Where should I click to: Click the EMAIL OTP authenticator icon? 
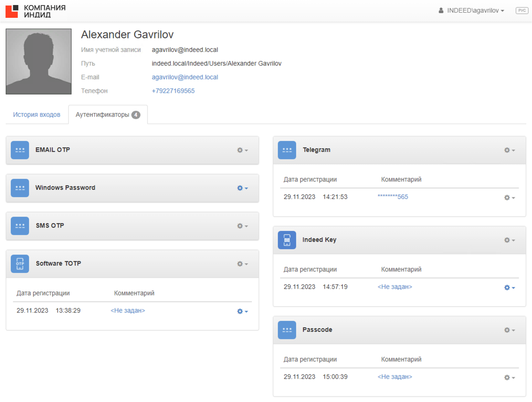coord(20,150)
